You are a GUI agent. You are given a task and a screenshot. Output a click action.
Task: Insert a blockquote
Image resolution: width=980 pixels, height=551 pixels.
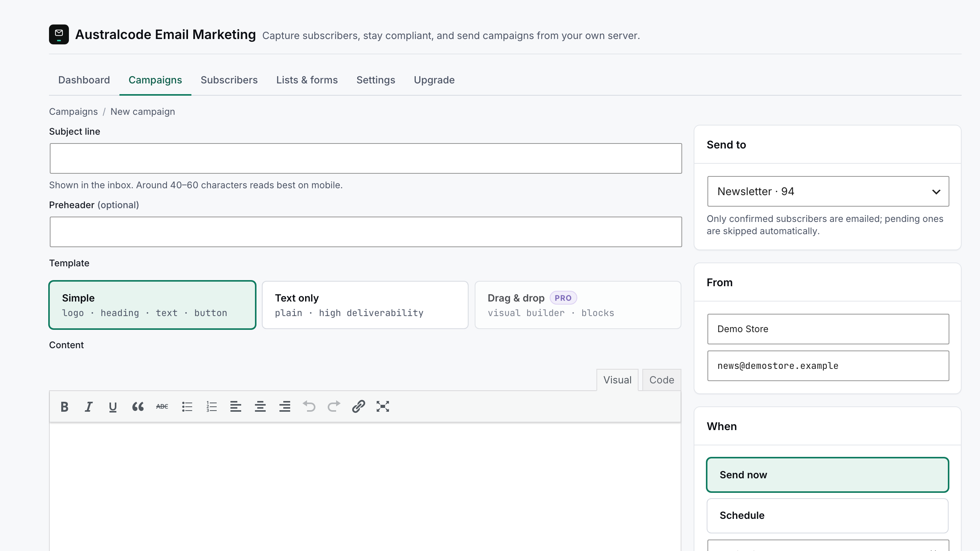pyautogui.click(x=138, y=406)
